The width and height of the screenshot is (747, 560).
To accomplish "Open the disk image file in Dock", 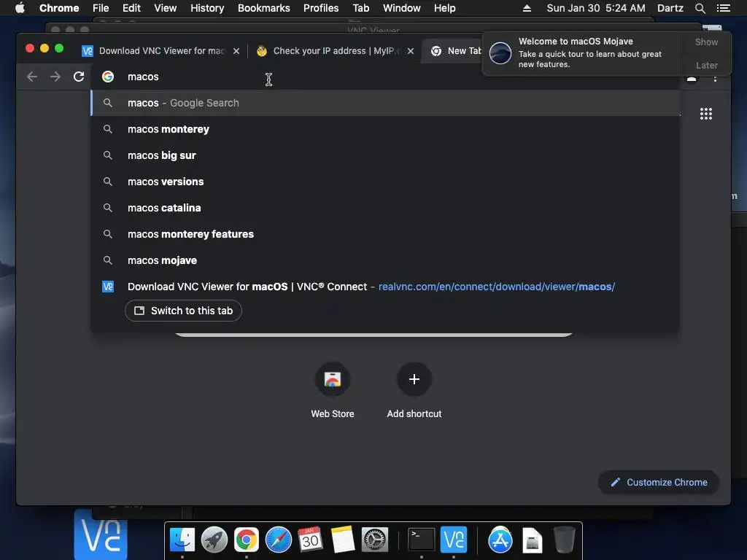I will click(x=532, y=540).
